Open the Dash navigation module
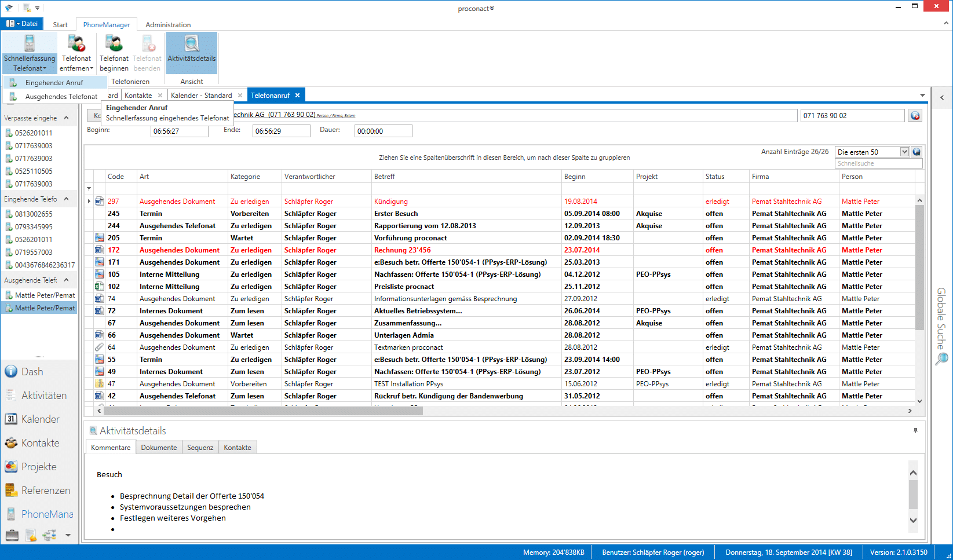Viewport: 953px width, 560px height. [39, 372]
